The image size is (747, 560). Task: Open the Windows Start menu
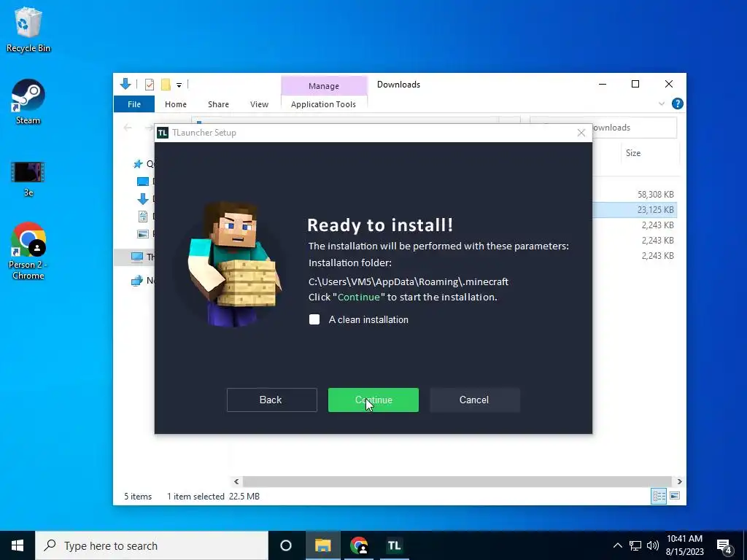tap(18, 545)
